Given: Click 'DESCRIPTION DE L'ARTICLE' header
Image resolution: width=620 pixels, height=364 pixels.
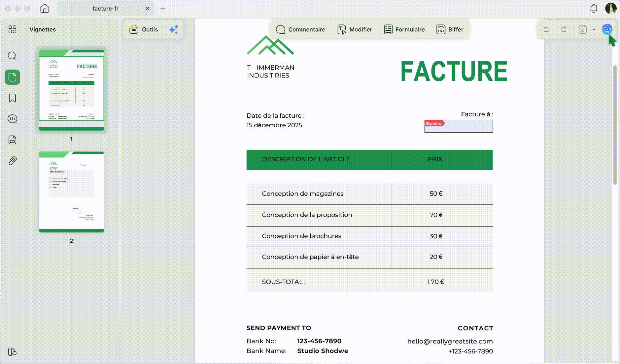Looking at the screenshot, I should coord(306,159).
